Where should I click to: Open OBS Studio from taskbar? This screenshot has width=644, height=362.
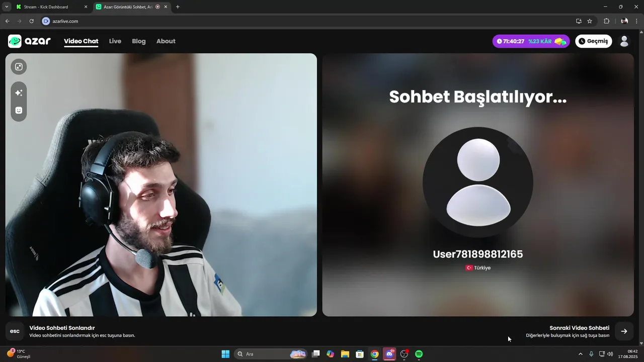[x=404, y=354]
